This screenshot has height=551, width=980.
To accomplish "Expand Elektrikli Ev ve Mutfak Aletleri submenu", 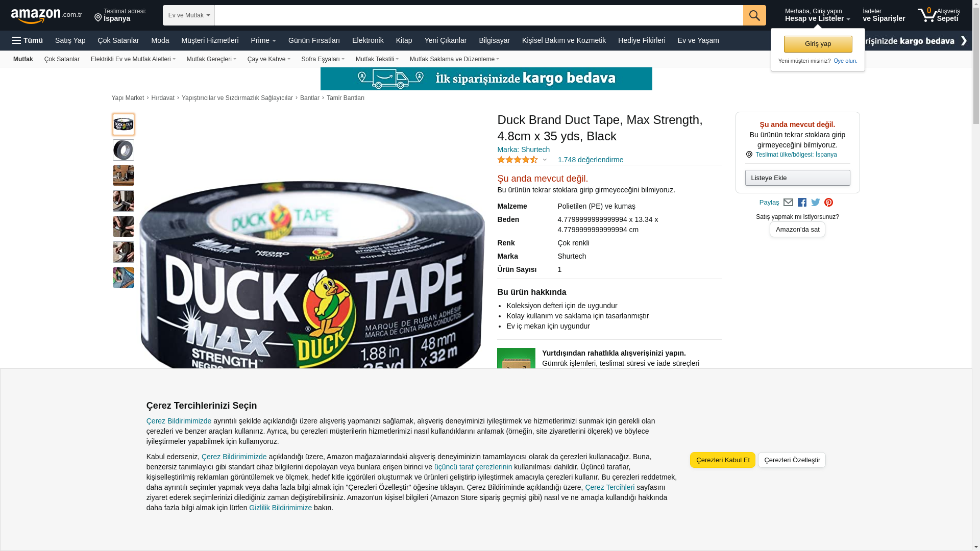I will tap(133, 59).
